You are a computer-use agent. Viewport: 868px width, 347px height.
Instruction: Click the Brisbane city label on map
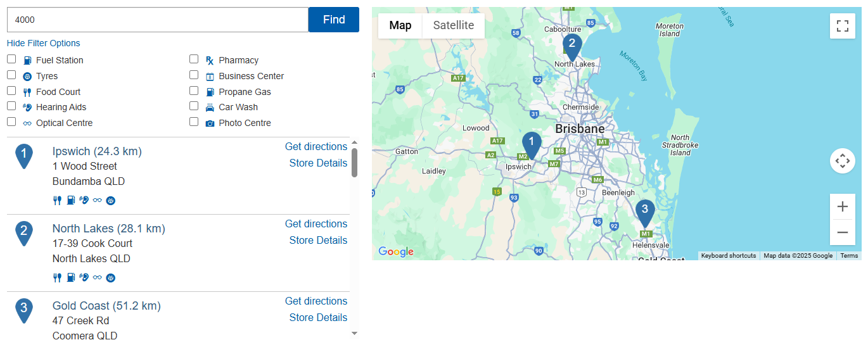click(580, 129)
